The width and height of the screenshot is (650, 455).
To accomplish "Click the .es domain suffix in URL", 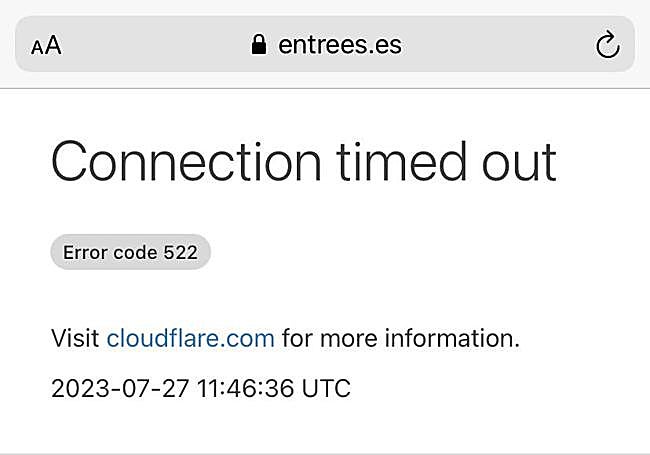I will click(x=385, y=45).
